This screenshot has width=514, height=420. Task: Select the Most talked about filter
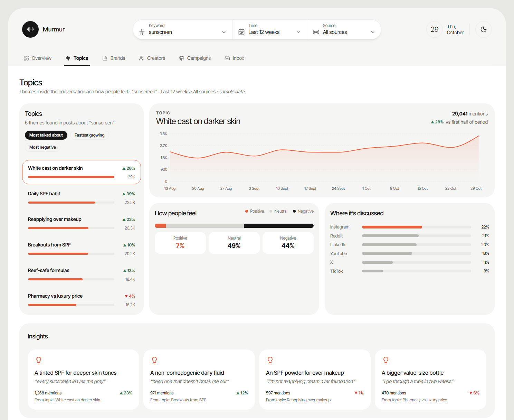click(46, 135)
